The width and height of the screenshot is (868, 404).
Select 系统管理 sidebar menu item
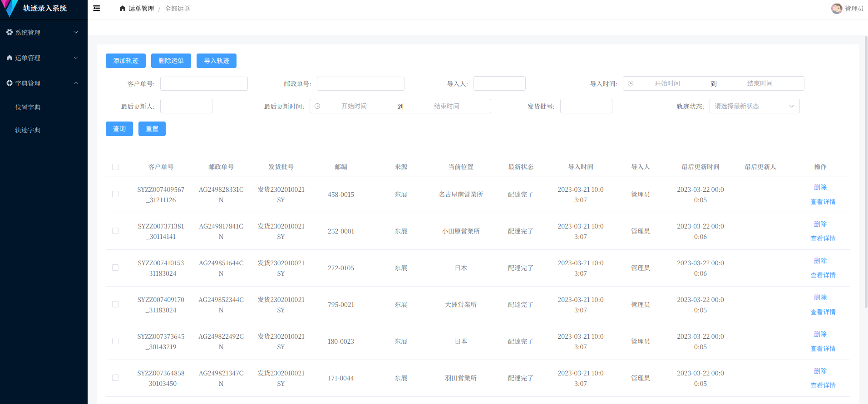click(44, 32)
